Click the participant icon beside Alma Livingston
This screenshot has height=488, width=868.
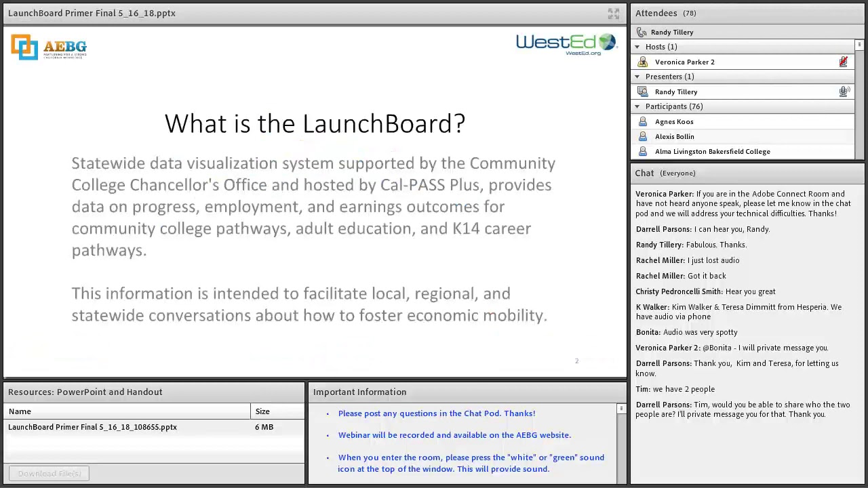642,151
